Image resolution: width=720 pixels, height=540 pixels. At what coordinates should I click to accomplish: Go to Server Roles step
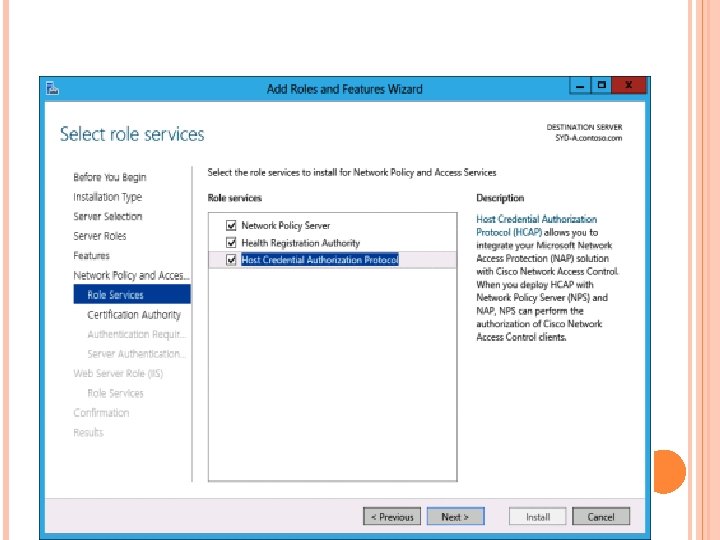click(x=100, y=236)
